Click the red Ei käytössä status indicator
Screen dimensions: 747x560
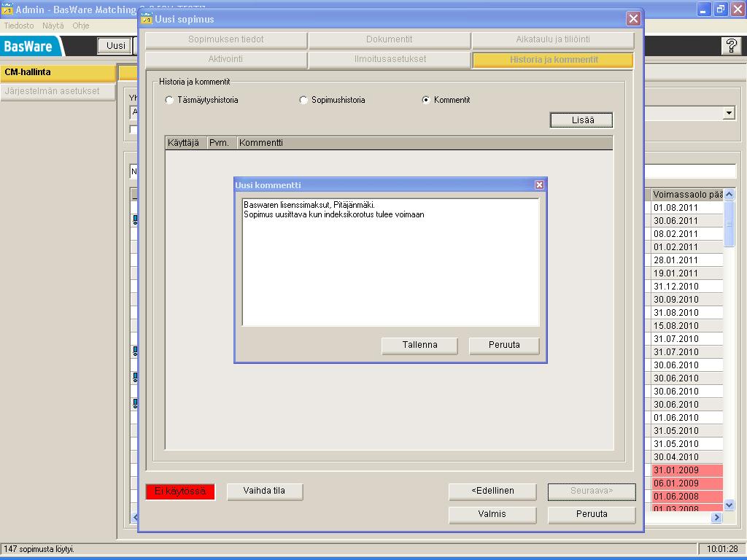click(x=180, y=491)
